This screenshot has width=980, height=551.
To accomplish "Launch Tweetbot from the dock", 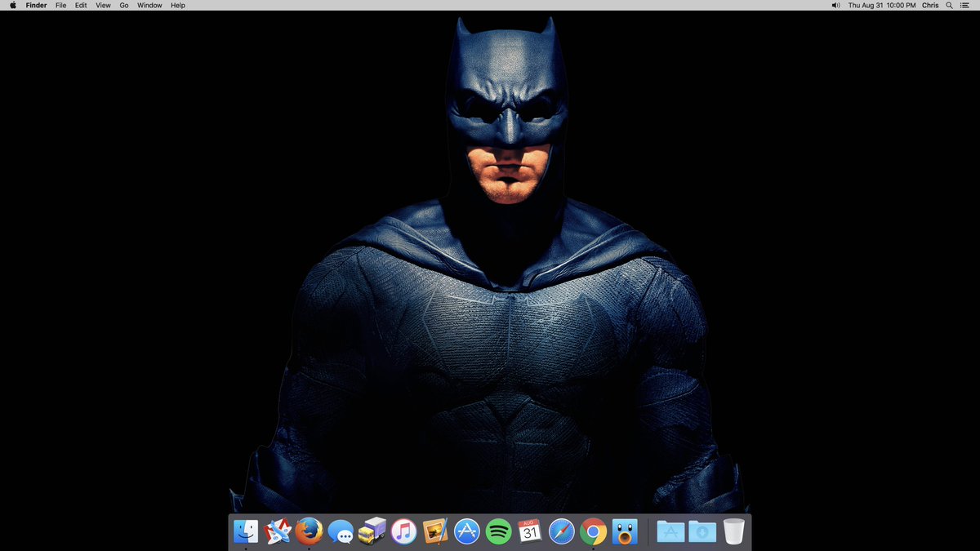I will click(625, 531).
